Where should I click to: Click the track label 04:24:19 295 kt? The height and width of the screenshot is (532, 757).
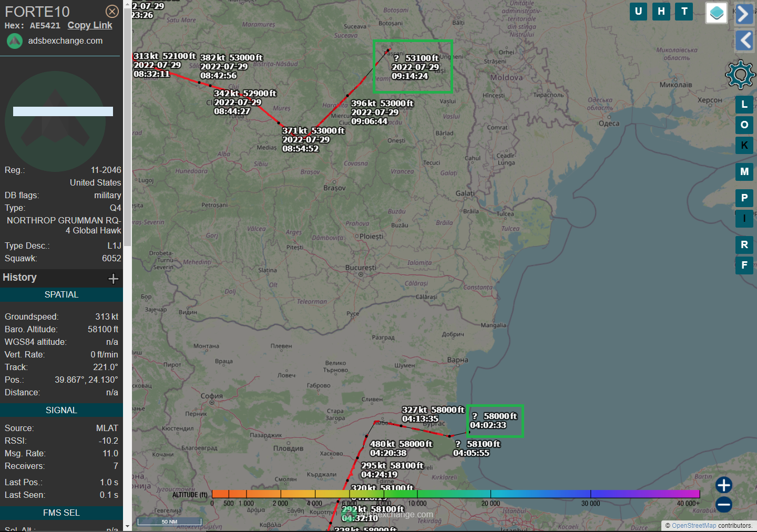tap(392, 470)
